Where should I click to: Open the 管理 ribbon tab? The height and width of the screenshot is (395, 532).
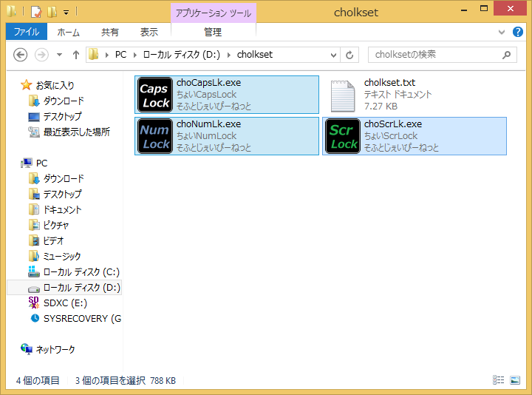(x=213, y=32)
